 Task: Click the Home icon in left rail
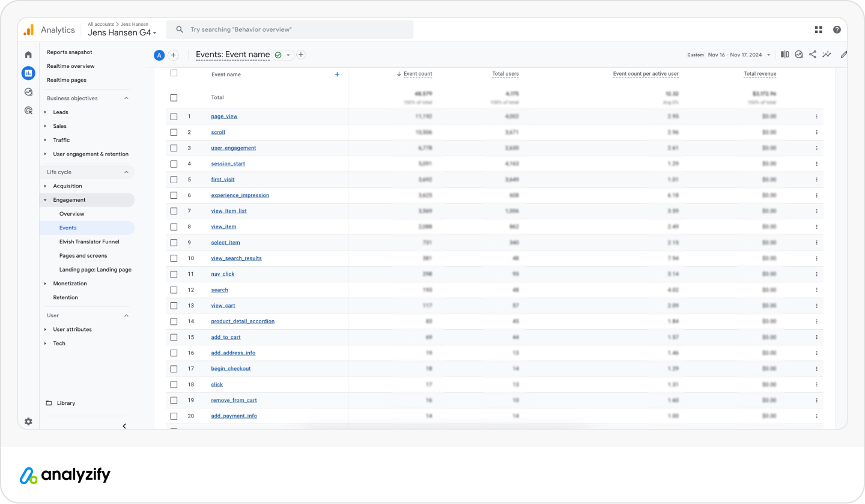(28, 55)
